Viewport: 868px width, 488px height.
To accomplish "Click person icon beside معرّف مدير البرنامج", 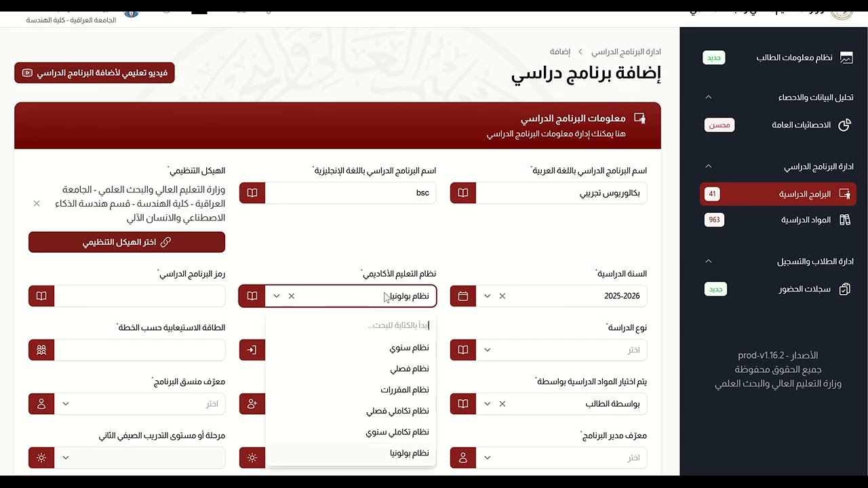I will (x=463, y=457).
